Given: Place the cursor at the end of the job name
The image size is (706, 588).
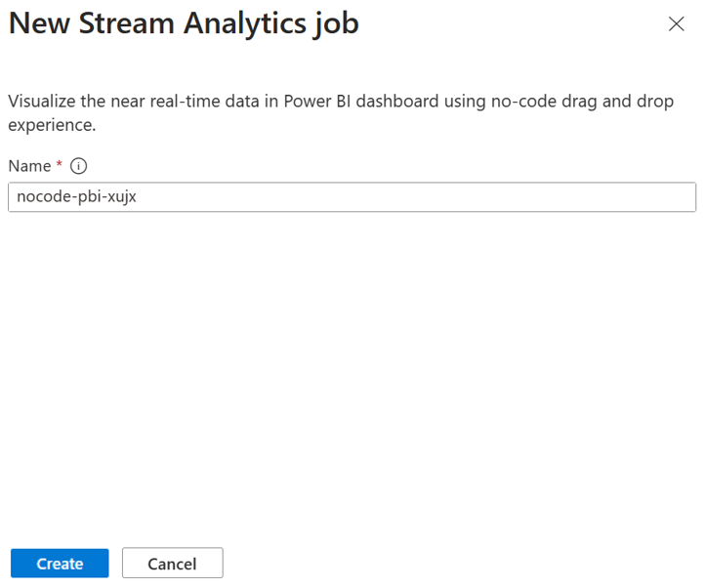Looking at the screenshot, I should pyautogui.click(x=138, y=196).
